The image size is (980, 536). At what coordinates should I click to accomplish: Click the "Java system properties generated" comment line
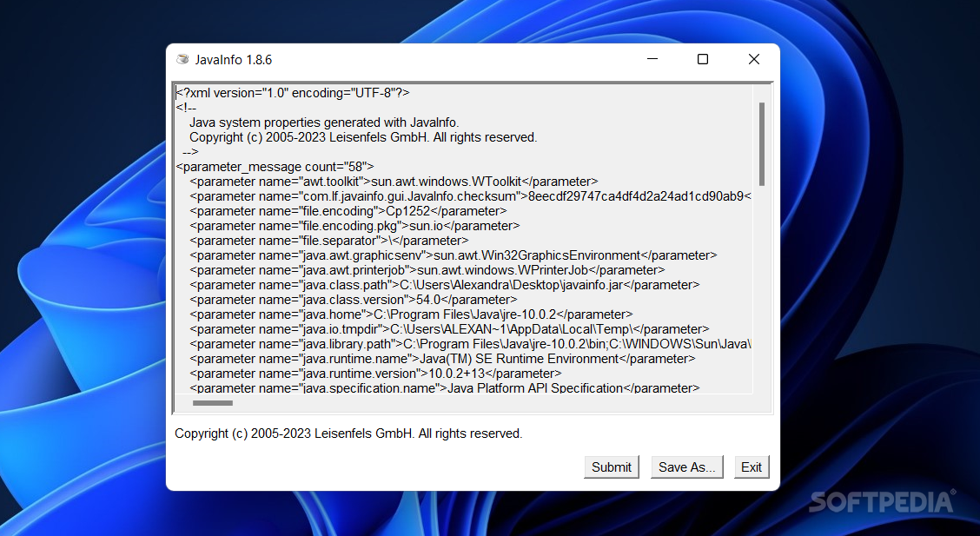point(324,122)
